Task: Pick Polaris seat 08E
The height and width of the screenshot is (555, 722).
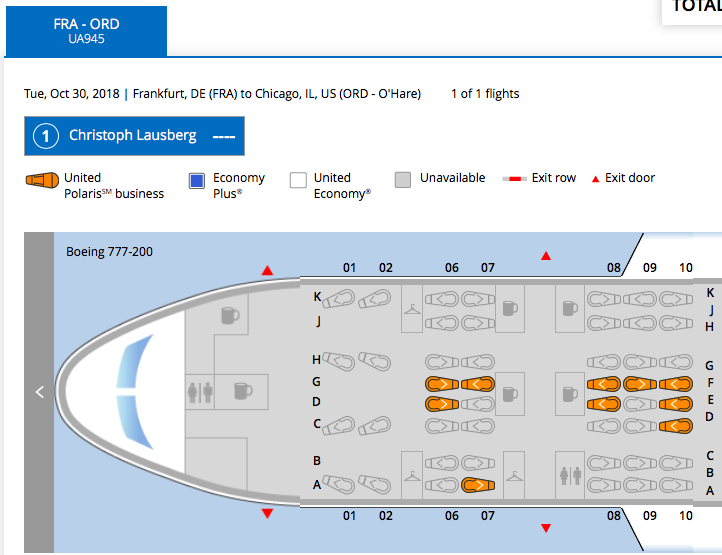Action: coord(603,404)
